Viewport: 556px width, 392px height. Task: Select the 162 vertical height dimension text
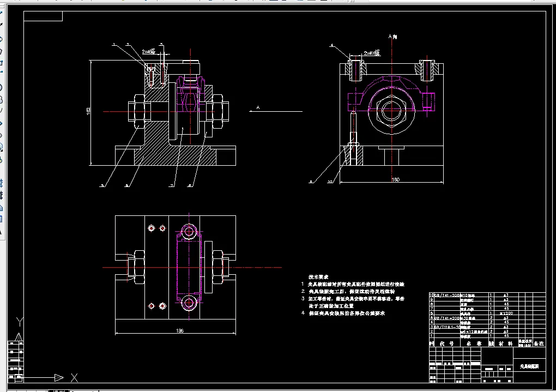pyautogui.click(x=88, y=111)
